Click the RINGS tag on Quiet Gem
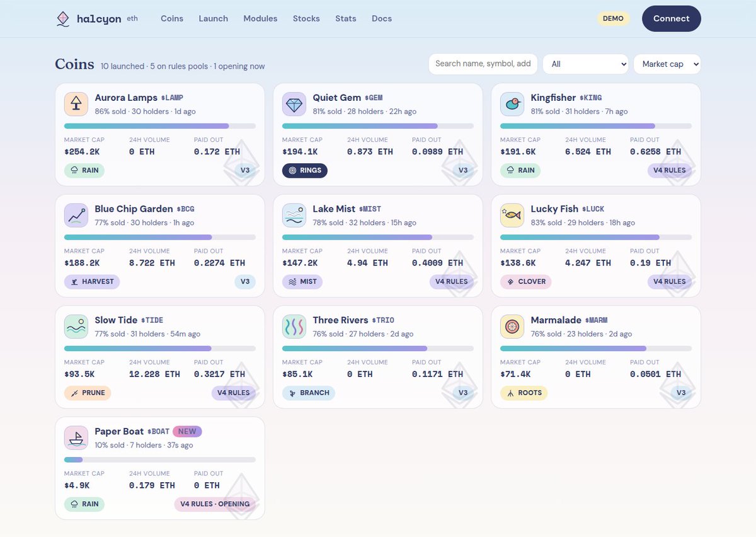Image resolution: width=756 pixels, height=537 pixels. click(x=305, y=170)
